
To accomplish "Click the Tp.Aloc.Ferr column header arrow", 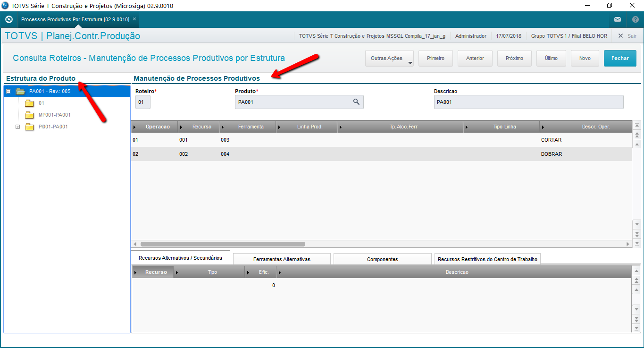I will coord(341,127).
